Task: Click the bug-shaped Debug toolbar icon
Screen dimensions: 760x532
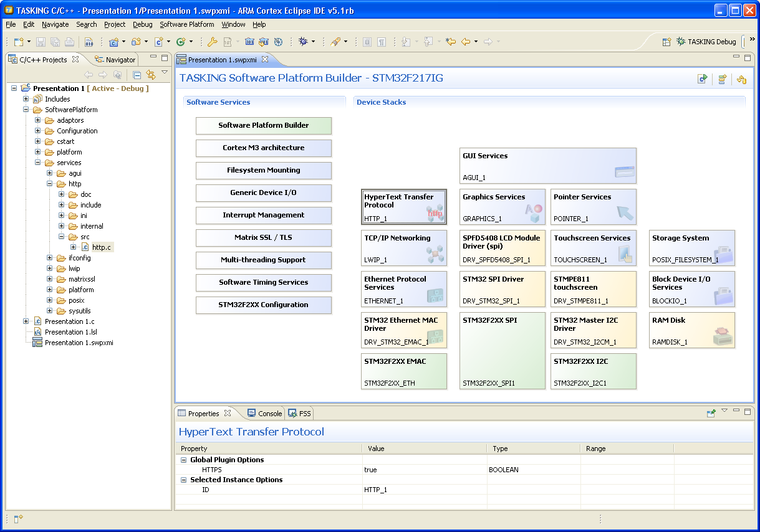Action: [303, 42]
